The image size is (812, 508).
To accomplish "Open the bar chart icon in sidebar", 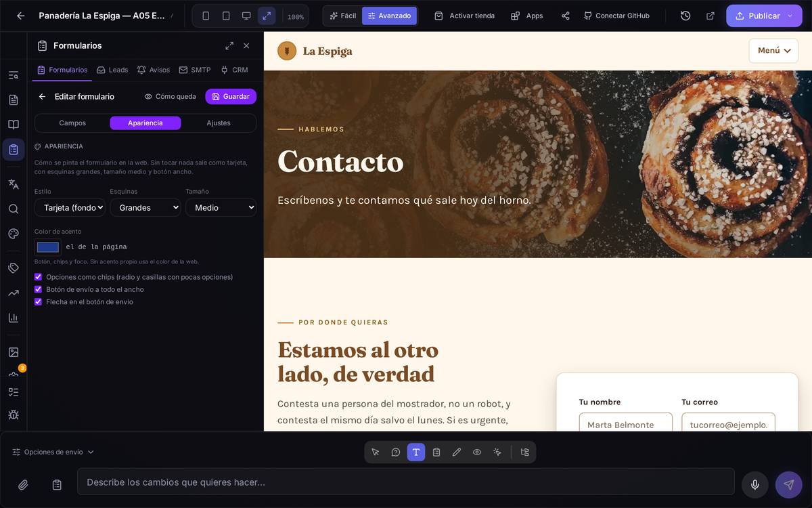I will (x=14, y=318).
